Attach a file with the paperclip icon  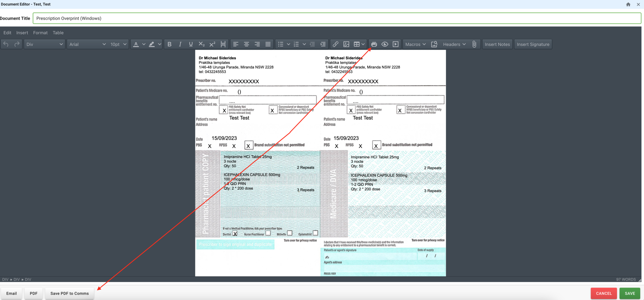pyautogui.click(x=474, y=44)
